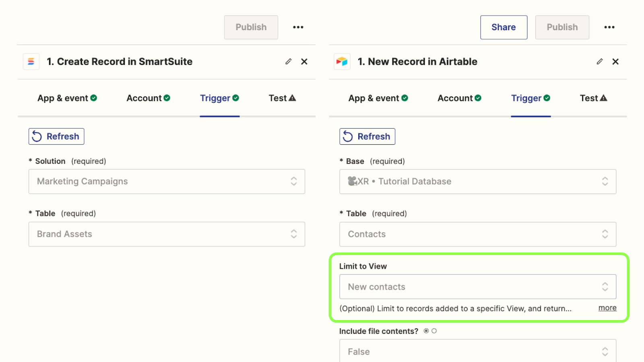This screenshot has width=644, height=362.
Task: Rename SmartSuite step with pencil icon
Action: click(x=289, y=62)
